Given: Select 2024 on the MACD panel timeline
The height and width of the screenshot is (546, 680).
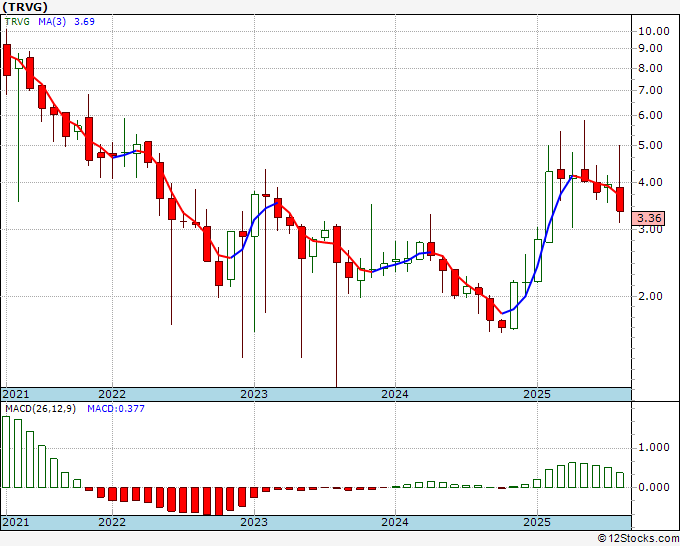Looking at the screenshot, I should (x=395, y=522).
